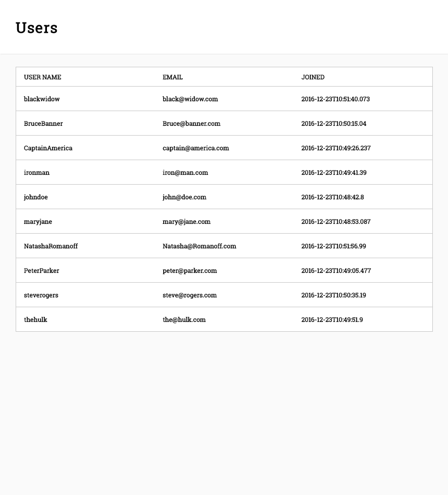Viewport: 448px width, 495px height.
Task: Click the EMAIL column header
Action: (x=173, y=77)
